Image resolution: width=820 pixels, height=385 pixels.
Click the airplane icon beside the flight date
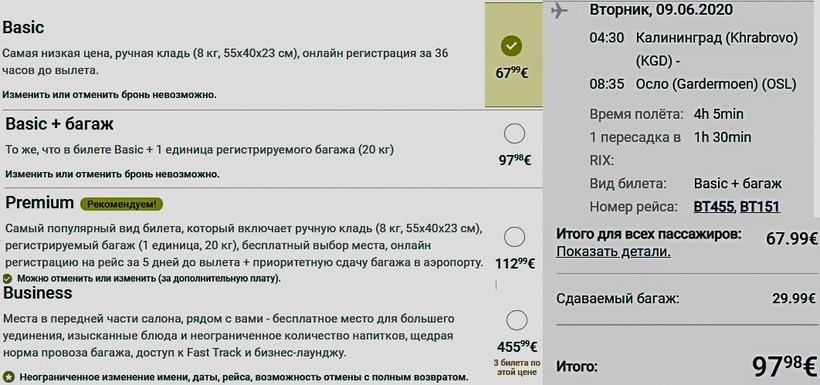(x=559, y=10)
